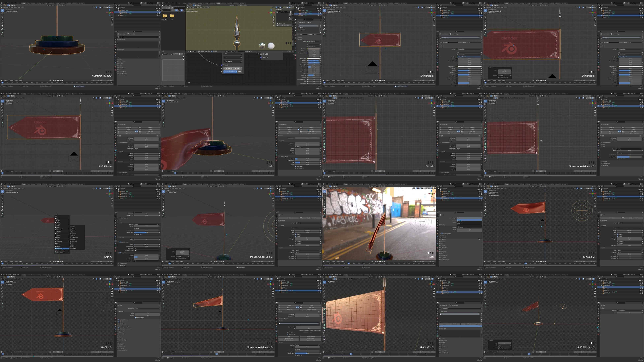Toggle the file browser filter funnel
Screen dimensions: 644x362
tap(182, 10)
